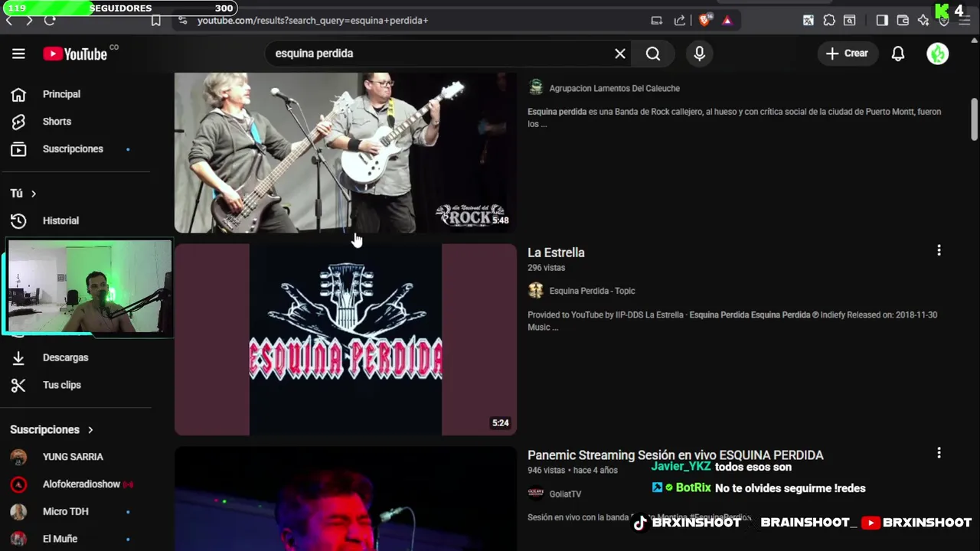Toggle the browser sidebar panel icon
Image resolution: width=980 pixels, height=551 pixels.
[x=882, y=21]
